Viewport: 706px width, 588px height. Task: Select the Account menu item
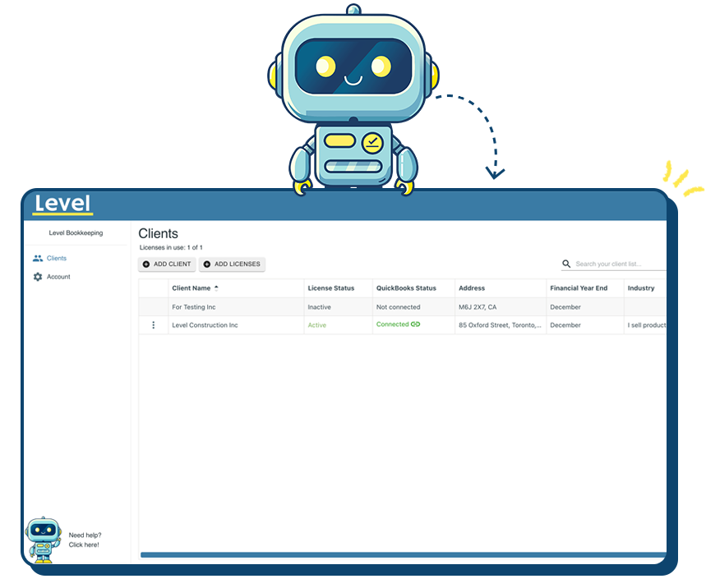click(x=58, y=277)
